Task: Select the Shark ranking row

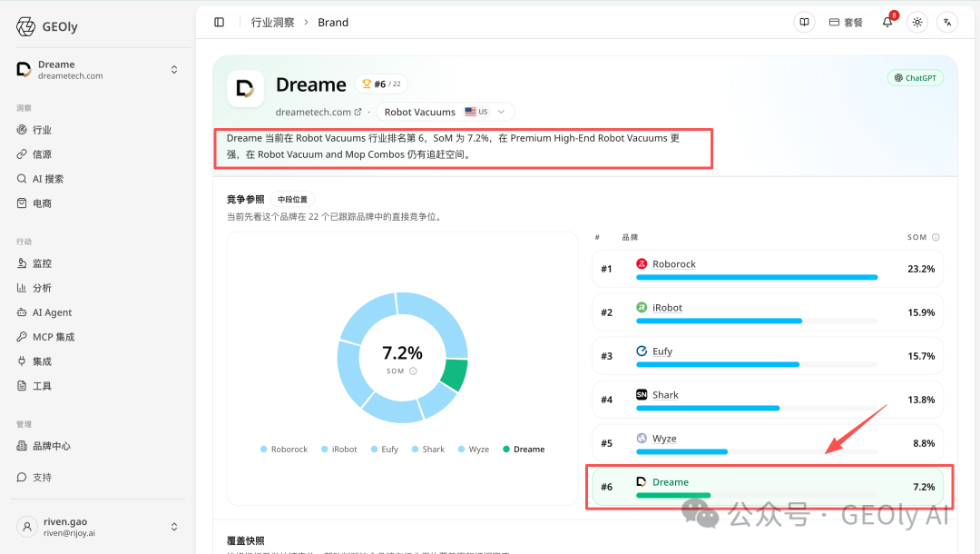Action: point(768,400)
